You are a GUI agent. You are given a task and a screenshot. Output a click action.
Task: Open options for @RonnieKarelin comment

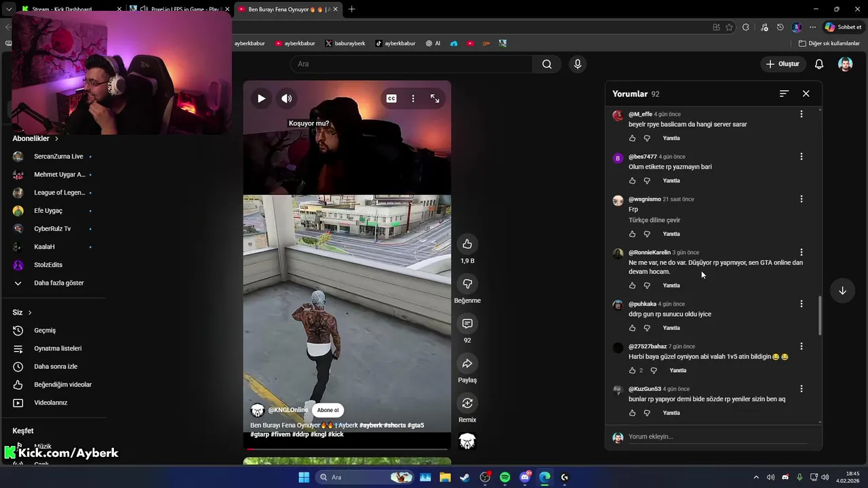coord(801,252)
